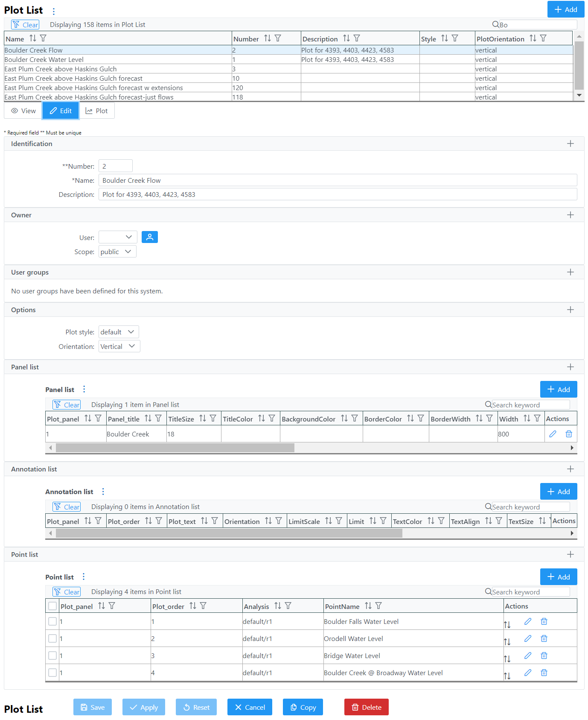Filter the plot list Description column
The image size is (588, 720).
(357, 38)
